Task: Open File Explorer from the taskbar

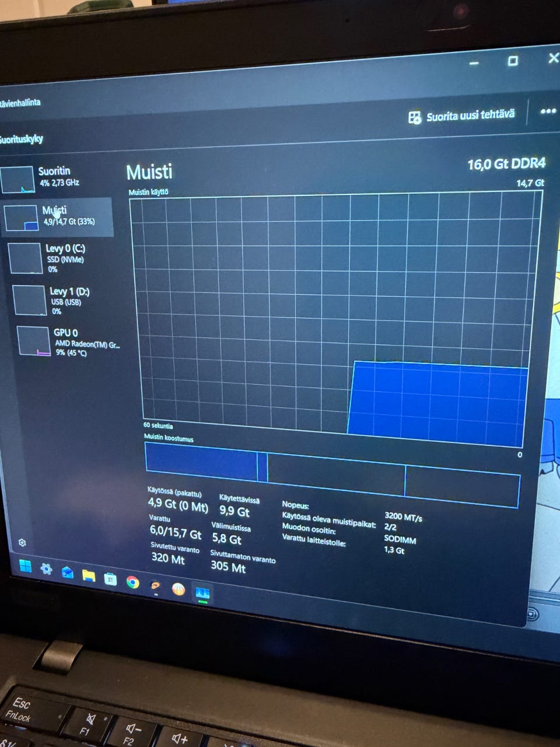Action: (88, 575)
